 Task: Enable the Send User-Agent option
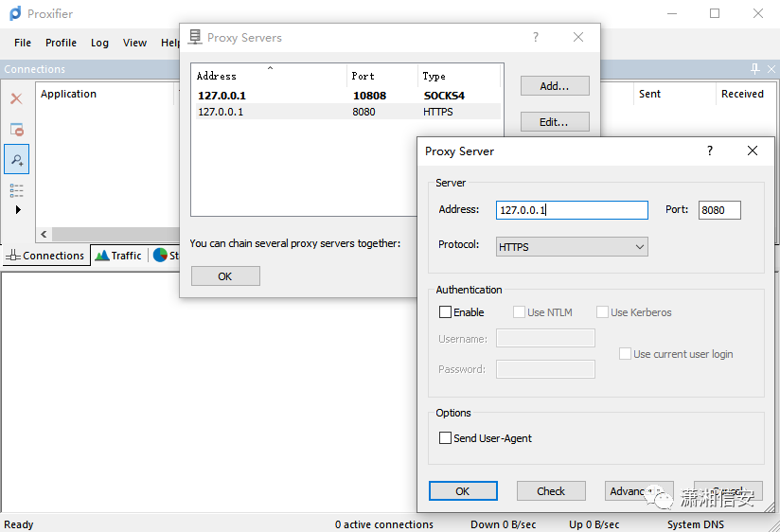tap(445, 438)
